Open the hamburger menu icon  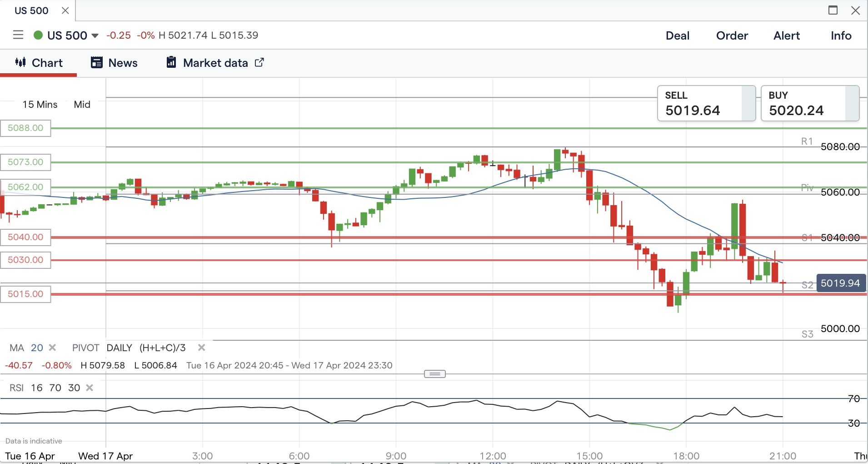18,35
